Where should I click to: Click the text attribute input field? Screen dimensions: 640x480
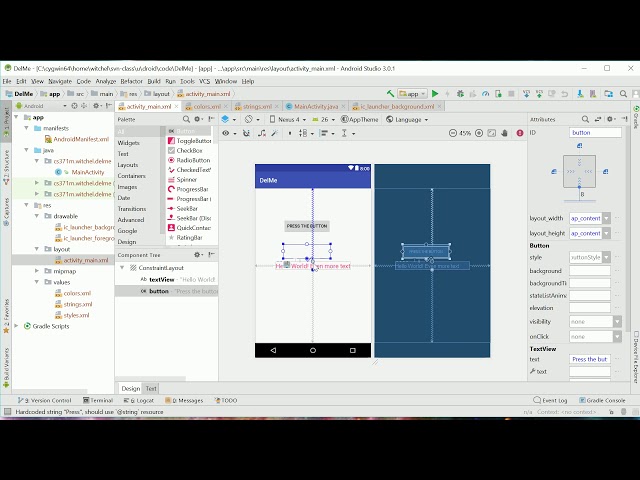point(590,359)
